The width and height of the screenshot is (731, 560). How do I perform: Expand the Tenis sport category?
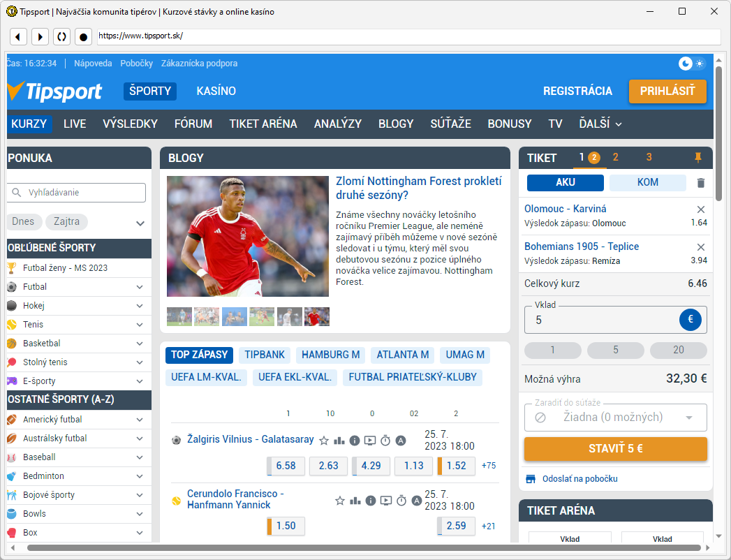(x=140, y=325)
